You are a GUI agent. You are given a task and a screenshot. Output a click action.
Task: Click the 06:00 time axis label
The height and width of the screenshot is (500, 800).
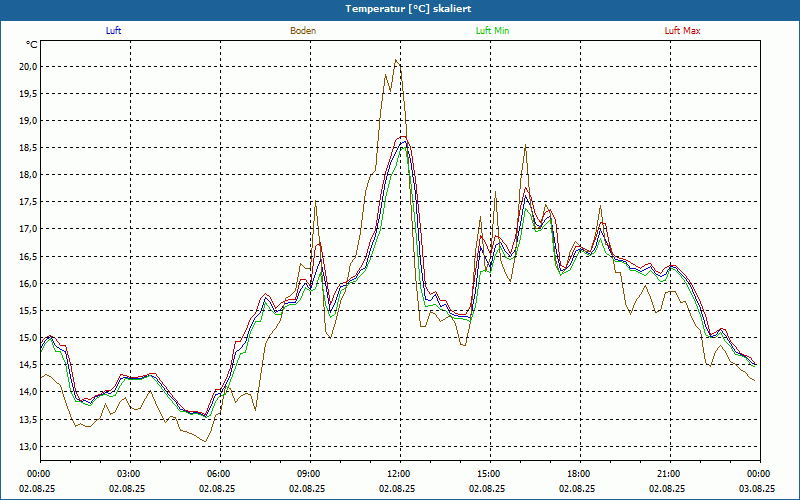pyautogui.click(x=220, y=474)
